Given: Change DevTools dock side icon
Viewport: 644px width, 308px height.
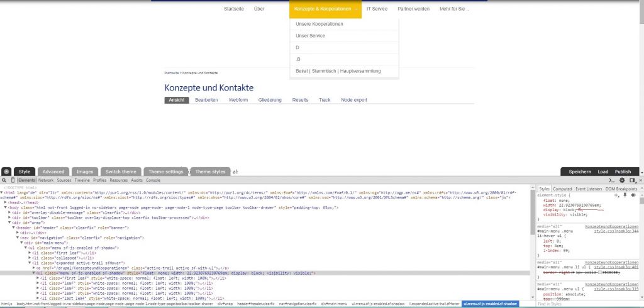Looking at the screenshot, I should (631, 180).
